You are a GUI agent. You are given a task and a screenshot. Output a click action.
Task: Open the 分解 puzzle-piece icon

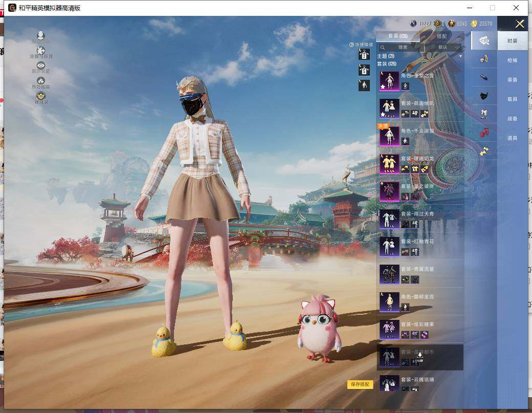(41, 51)
